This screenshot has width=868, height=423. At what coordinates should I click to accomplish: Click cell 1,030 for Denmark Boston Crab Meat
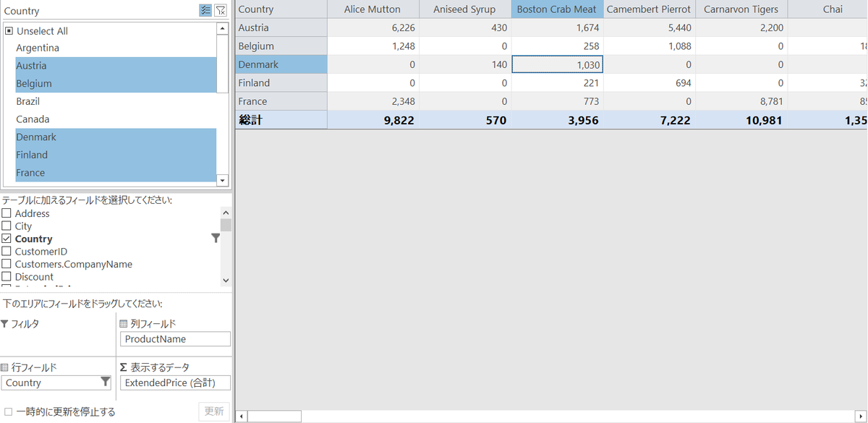click(557, 64)
